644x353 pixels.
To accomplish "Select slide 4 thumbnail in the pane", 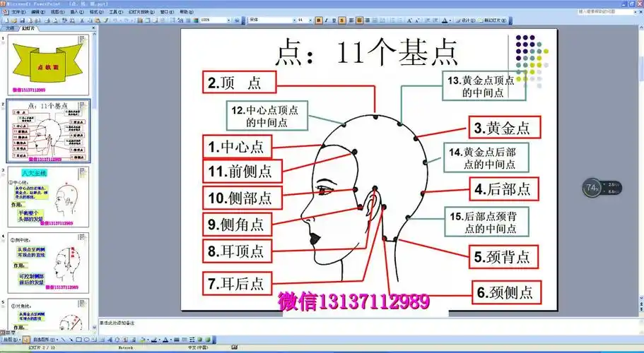I will tap(49, 263).
